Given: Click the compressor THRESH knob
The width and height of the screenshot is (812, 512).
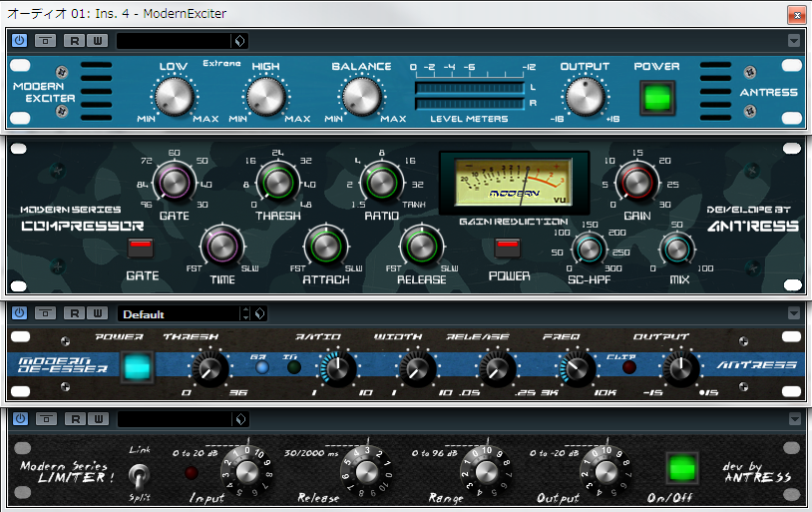Looking at the screenshot, I should pyautogui.click(x=278, y=182).
